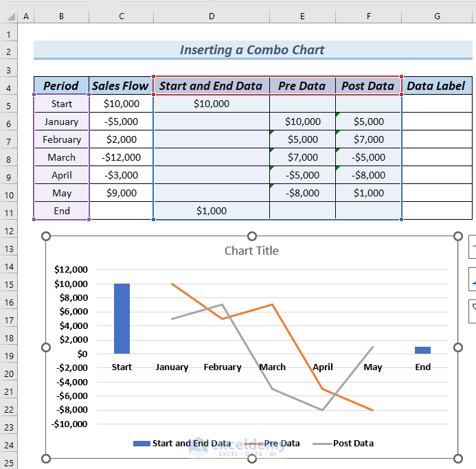This screenshot has height=469, width=476.
Task: Select the 'March' period cell
Action: click(61, 157)
